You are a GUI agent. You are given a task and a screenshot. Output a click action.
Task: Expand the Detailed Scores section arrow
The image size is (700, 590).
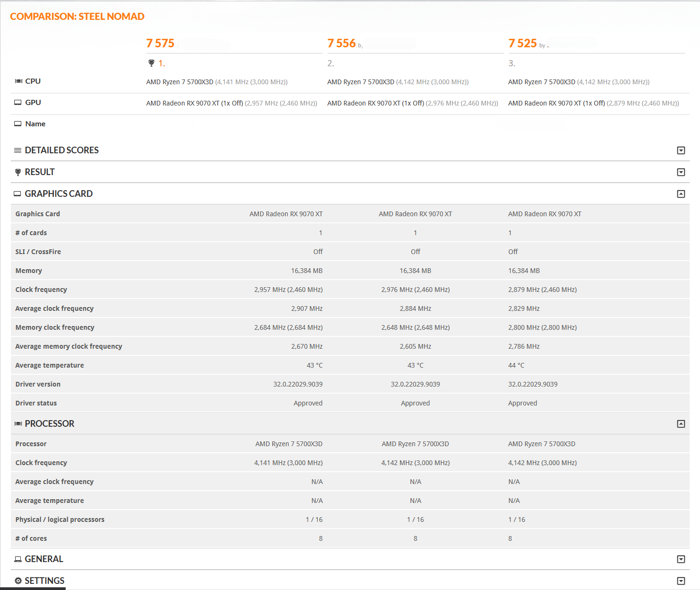click(x=681, y=150)
